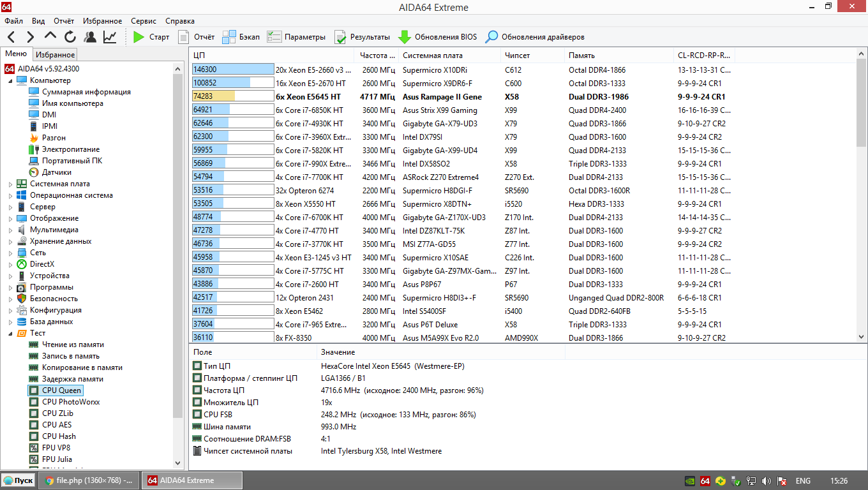Click the volume speaker tray icon

(x=767, y=480)
